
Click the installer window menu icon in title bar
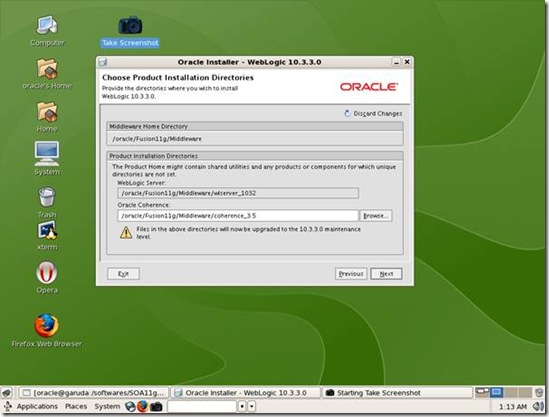click(103, 62)
